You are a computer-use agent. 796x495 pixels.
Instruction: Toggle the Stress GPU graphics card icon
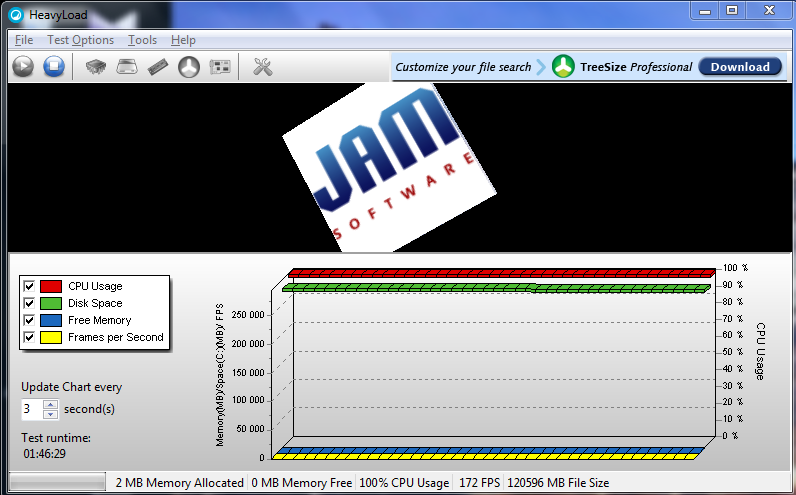click(x=220, y=67)
